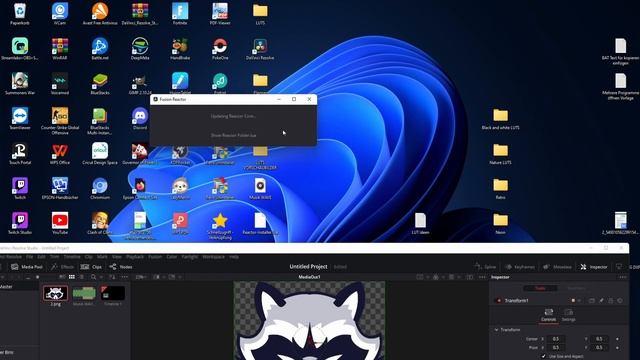Select the BlueStacks desktop shortcut
Screen dimensions: 640x360
pyautogui.click(x=100, y=83)
